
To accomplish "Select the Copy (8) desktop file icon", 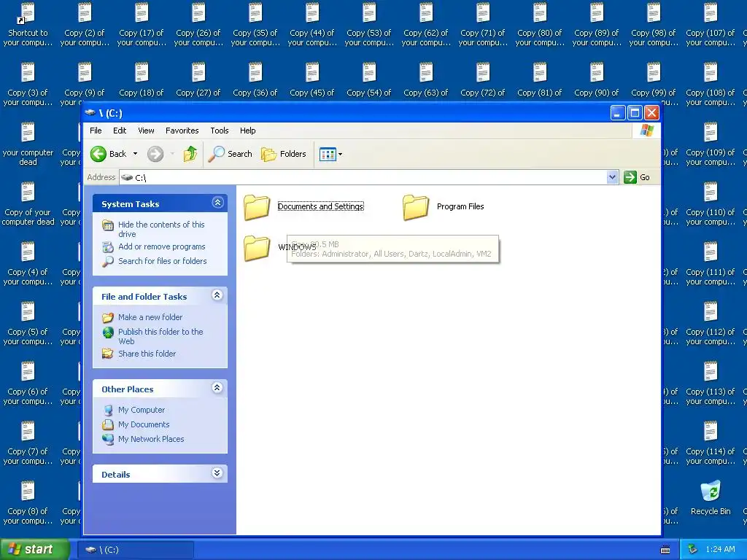I will point(28,491).
